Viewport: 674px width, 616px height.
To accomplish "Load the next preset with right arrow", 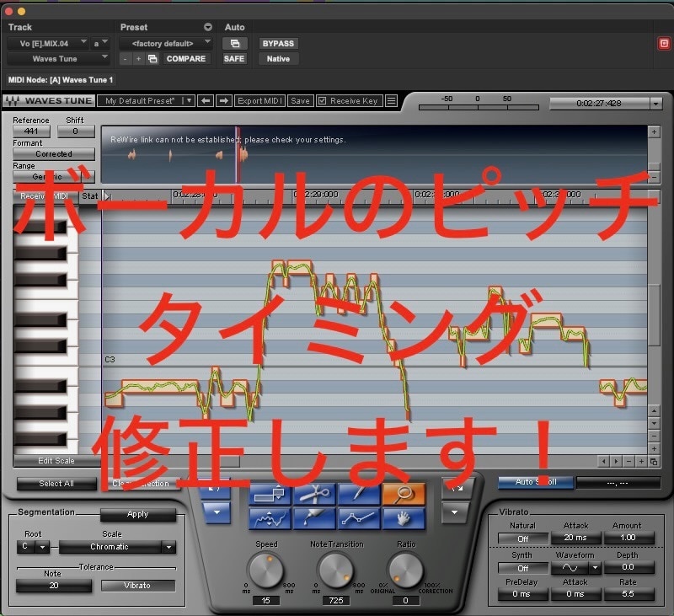I will [223, 100].
